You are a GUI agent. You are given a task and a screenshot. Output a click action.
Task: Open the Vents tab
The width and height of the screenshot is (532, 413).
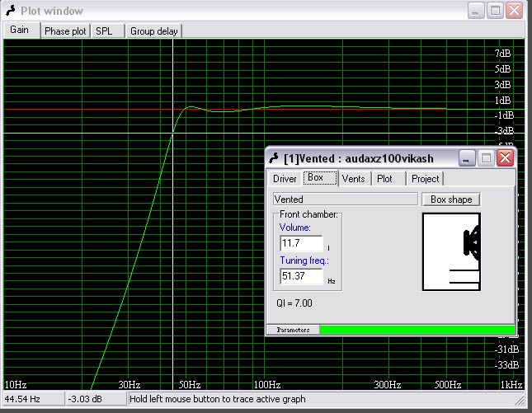point(354,179)
